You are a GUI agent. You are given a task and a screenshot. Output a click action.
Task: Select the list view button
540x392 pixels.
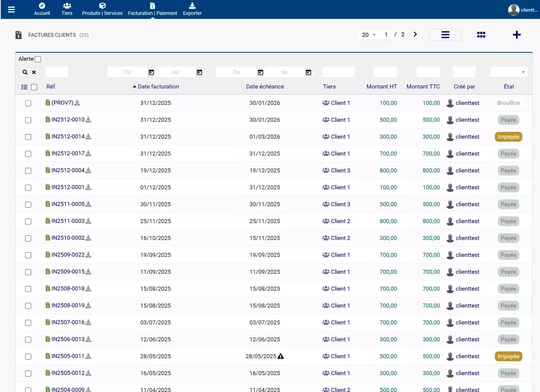[x=445, y=35]
